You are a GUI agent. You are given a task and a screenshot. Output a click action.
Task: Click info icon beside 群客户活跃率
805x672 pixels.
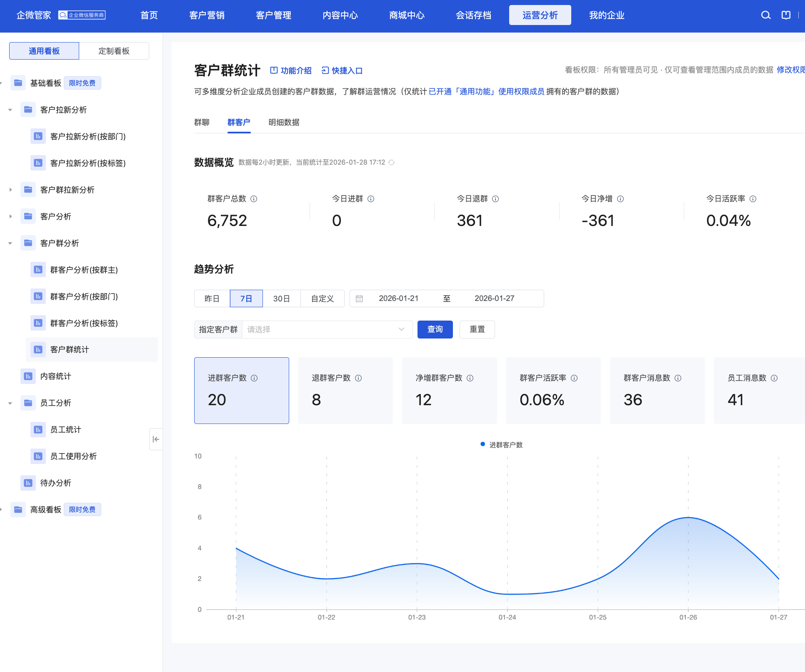click(574, 378)
